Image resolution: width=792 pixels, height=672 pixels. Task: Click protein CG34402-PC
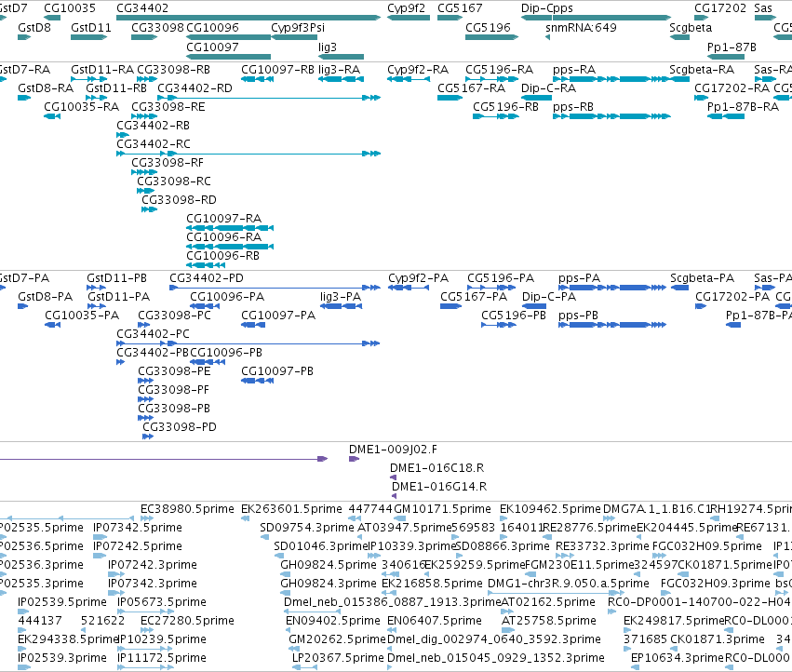tap(248, 343)
